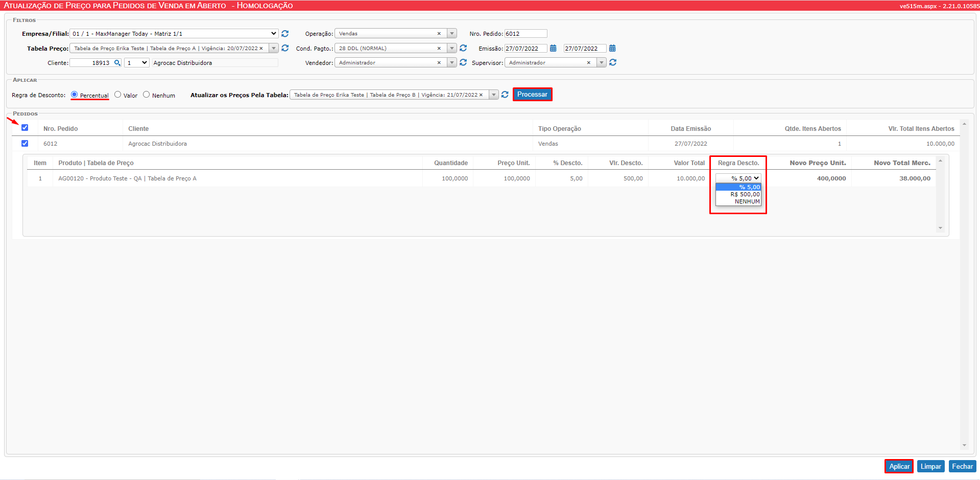Click the Vlr. Descto. column header

pyautogui.click(x=626, y=163)
